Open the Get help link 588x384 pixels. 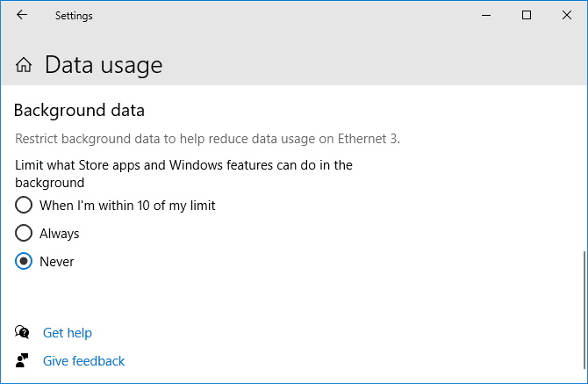point(68,333)
